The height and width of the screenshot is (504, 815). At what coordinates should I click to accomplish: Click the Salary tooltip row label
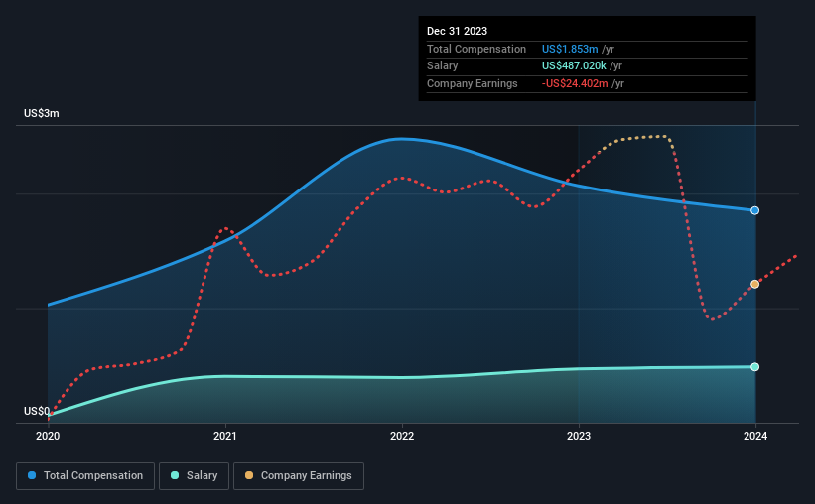point(443,66)
